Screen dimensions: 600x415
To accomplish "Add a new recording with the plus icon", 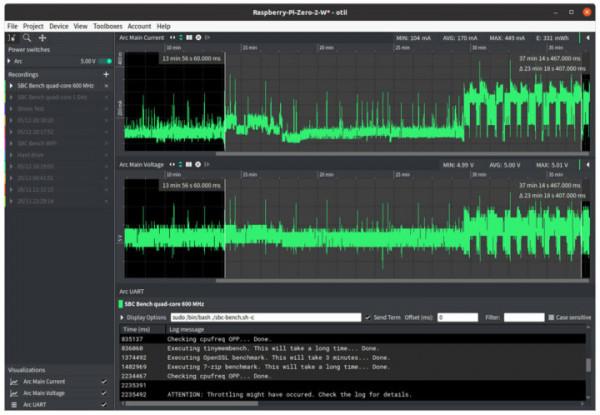I will 106,74.
